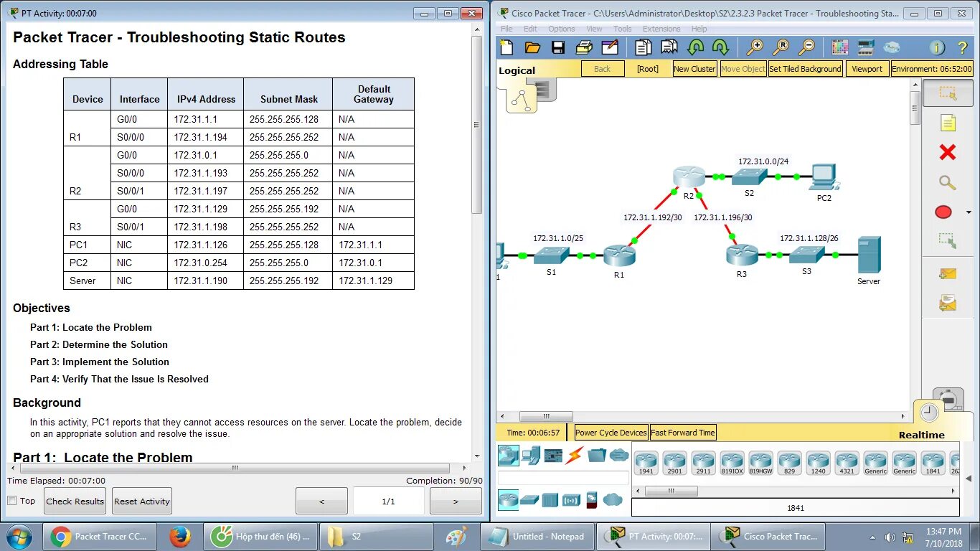Image resolution: width=980 pixels, height=551 pixels.
Task: Zoom in with the plus magnifier
Action: click(x=755, y=48)
